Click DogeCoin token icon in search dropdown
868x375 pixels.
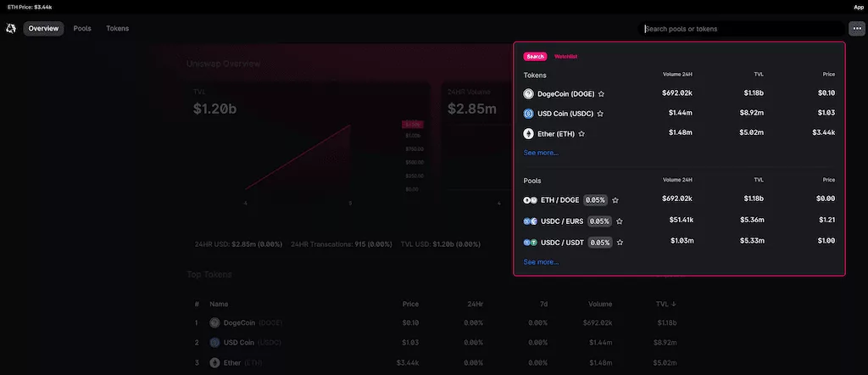point(528,94)
